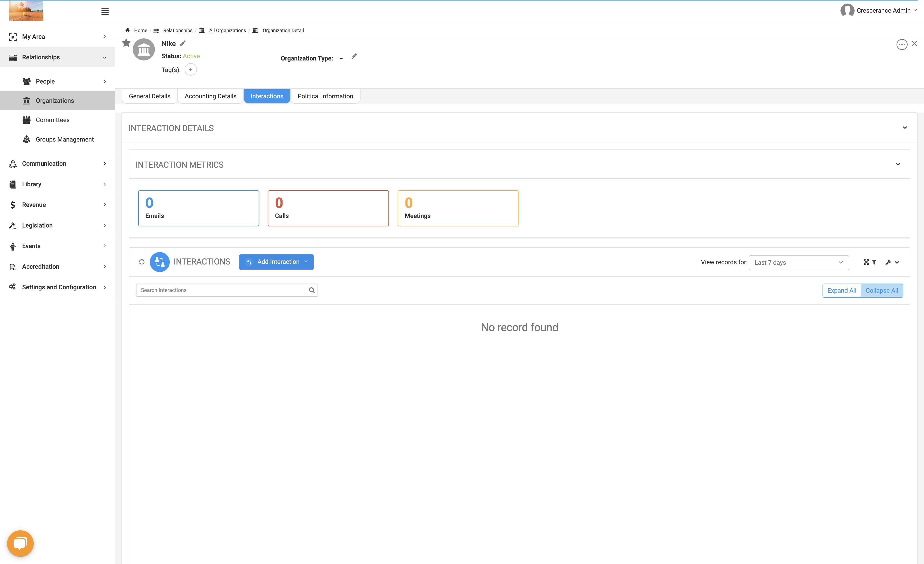Open the Add Interaction dropdown
This screenshot has width=924, height=564.
276,262
